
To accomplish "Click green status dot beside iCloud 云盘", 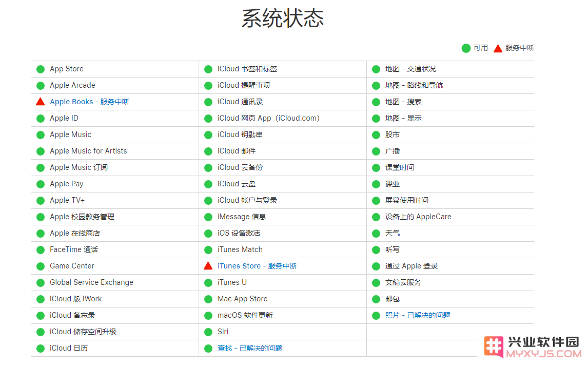I will pyautogui.click(x=208, y=184).
